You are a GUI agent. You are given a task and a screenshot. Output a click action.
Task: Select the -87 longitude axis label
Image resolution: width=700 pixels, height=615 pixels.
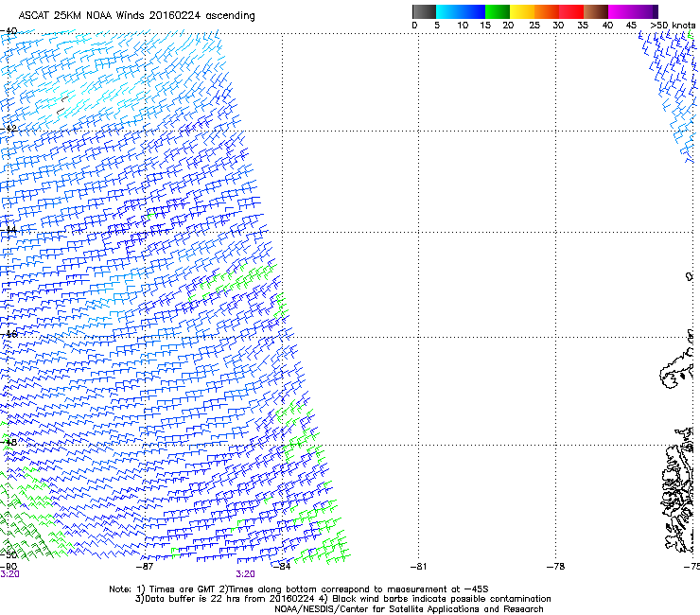click(145, 567)
